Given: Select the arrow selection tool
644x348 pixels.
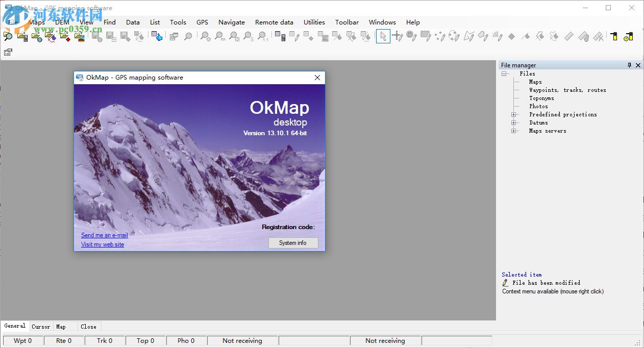Looking at the screenshot, I should pyautogui.click(x=383, y=36).
